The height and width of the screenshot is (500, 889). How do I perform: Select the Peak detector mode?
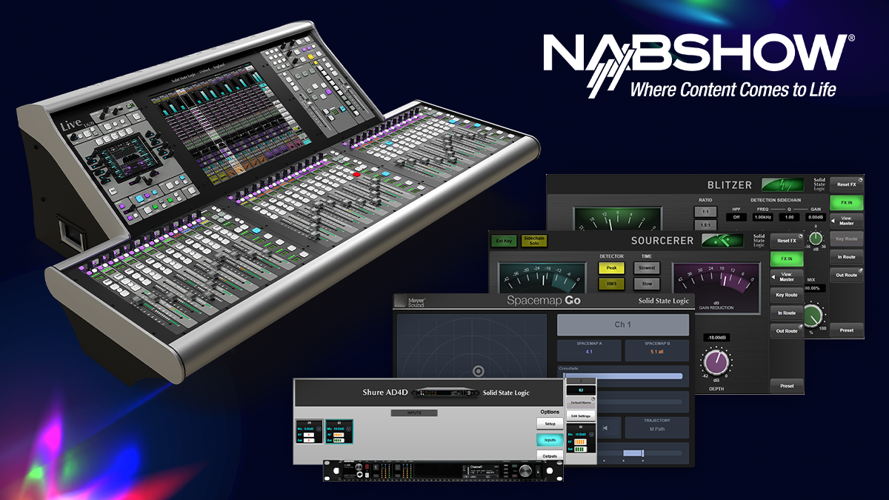pos(611,268)
